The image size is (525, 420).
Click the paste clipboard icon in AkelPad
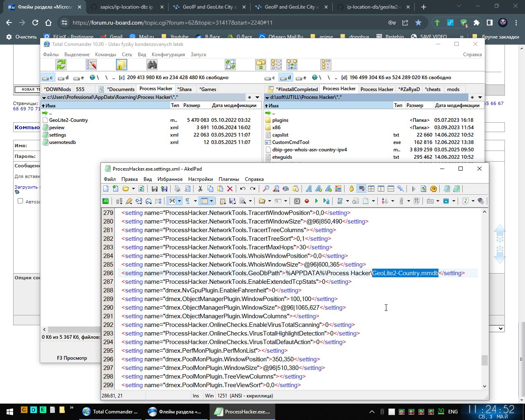[x=220, y=189]
